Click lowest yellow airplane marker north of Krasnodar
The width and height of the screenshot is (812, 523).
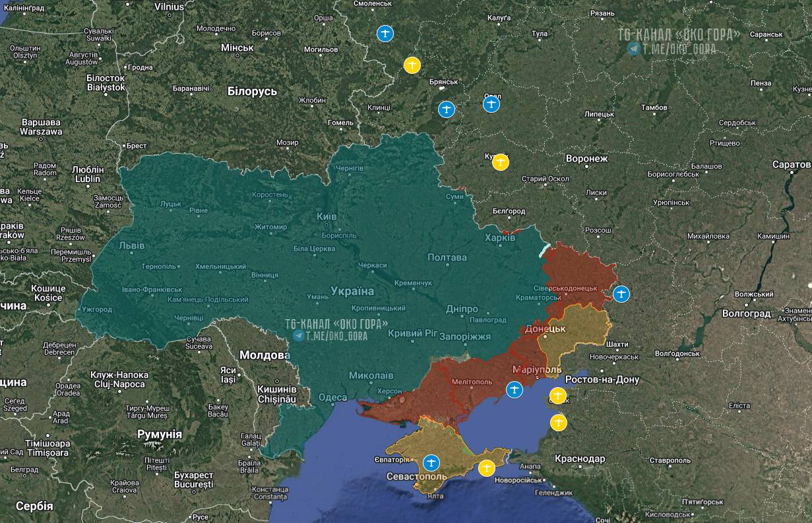558,422
